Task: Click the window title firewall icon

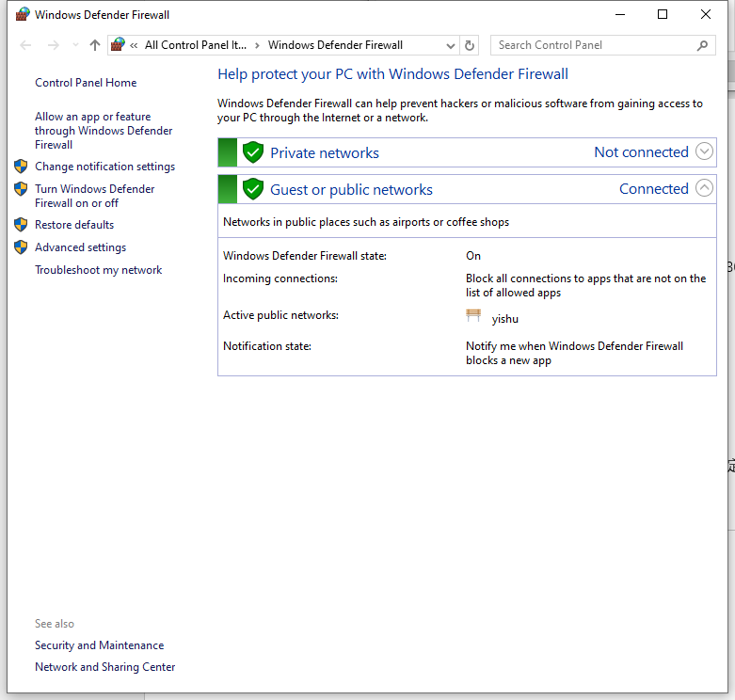Action: 22,14
